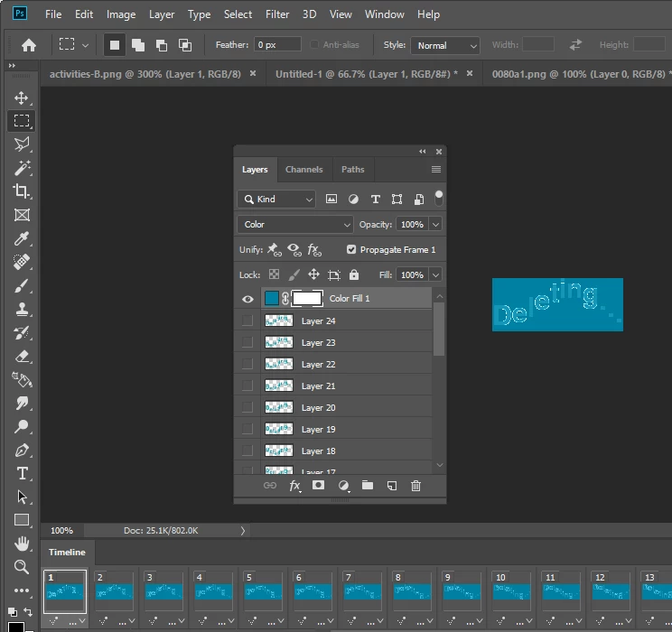Select the Eyedropper tool
This screenshot has height=632, width=672.
coord(22,238)
